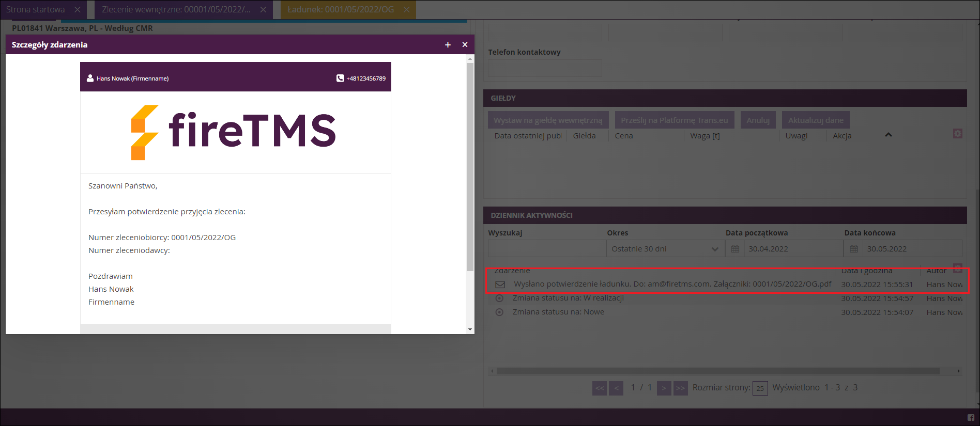This screenshot has height=426, width=980.
Task: Click the fireTMS logo in email
Action: [x=233, y=132]
